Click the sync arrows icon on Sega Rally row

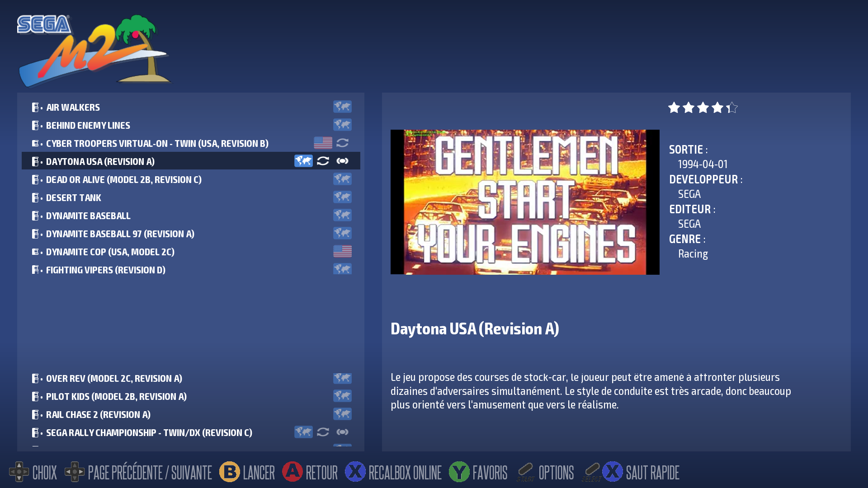click(323, 432)
